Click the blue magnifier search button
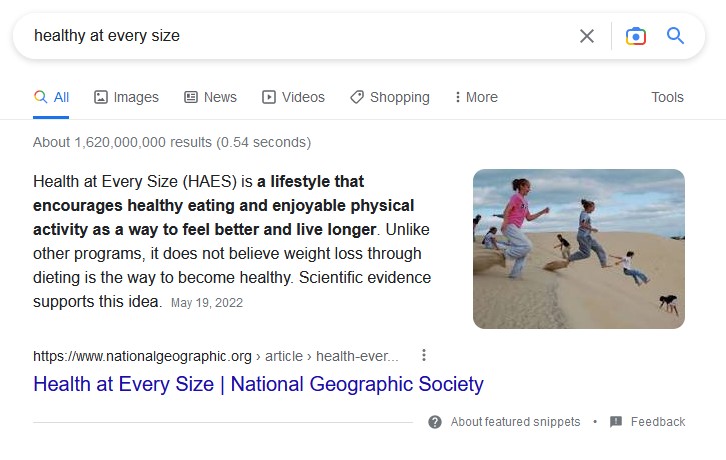The image size is (726, 460). pyautogui.click(x=676, y=36)
